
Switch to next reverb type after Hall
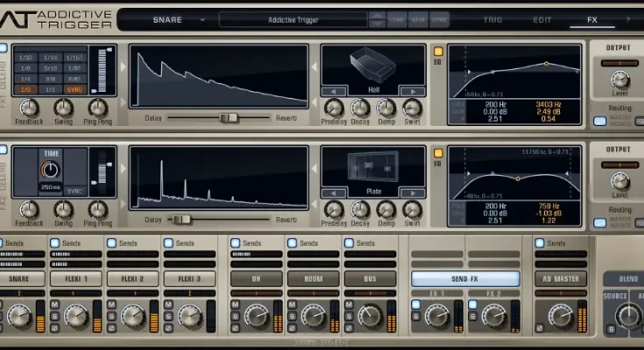(x=411, y=90)
